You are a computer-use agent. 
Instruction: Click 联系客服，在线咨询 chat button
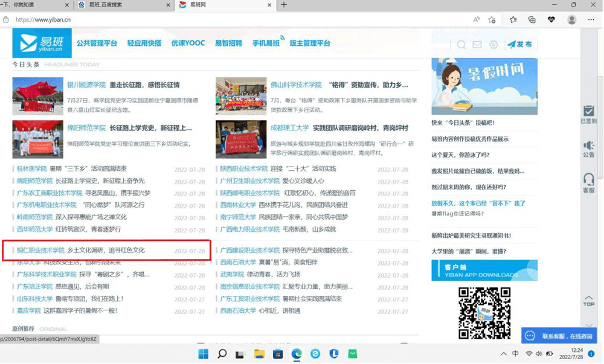pyautogui.click(x=559, y=336)
